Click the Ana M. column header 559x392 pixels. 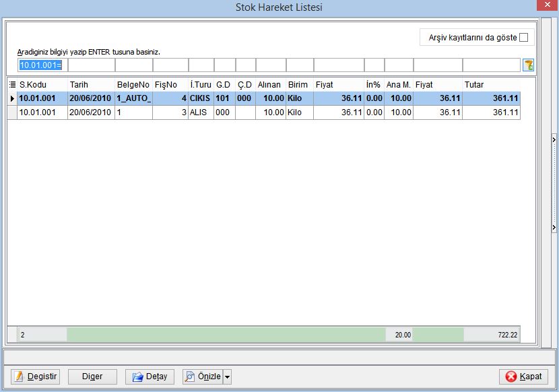[399, 85]
